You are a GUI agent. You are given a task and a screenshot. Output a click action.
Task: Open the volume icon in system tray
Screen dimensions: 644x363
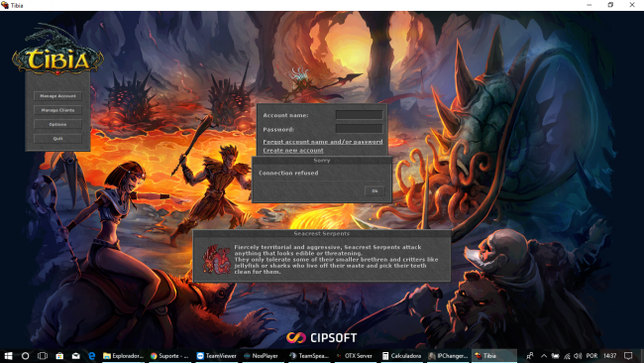click(578, 356)
